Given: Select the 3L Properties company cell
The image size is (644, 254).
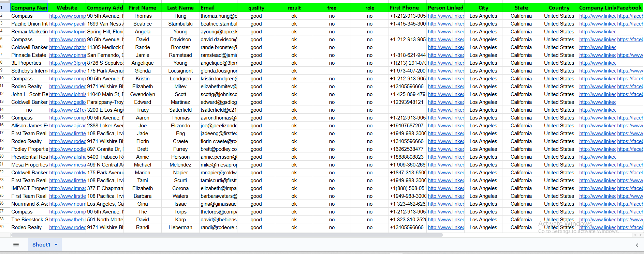Looking at the screenshot, I should coord(29,63).
